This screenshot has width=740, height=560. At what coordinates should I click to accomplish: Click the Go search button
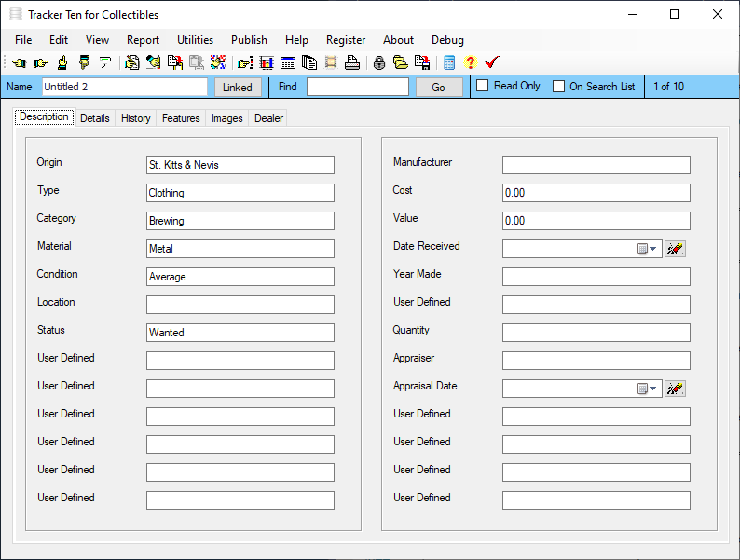tap(438, 88)
